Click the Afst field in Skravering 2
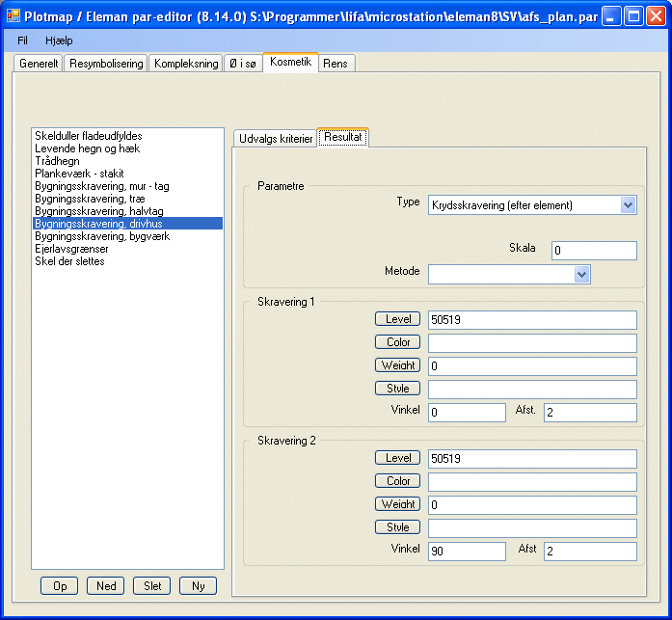Viewport: 672px width, 620px height. (x=590, y=552)
